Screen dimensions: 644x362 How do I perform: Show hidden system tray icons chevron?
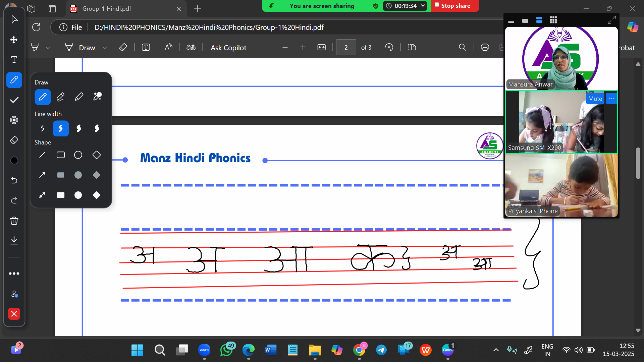pyautogui.click(x=496, y=350)
